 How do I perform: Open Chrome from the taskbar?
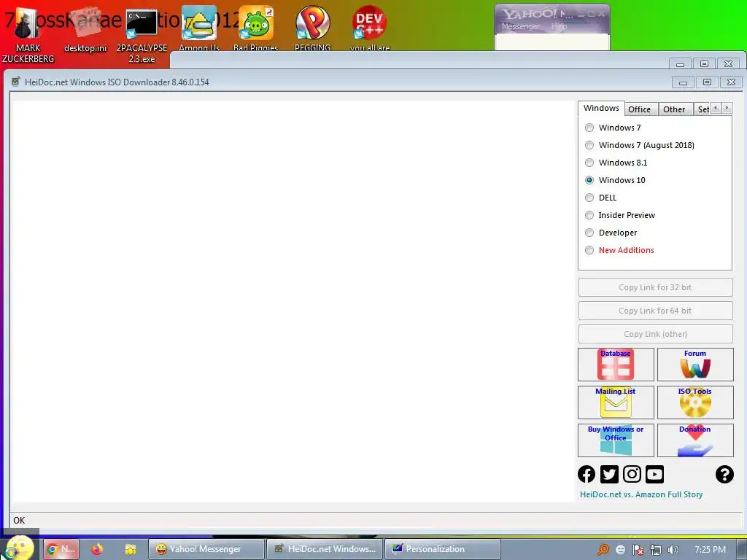[61, 549]
